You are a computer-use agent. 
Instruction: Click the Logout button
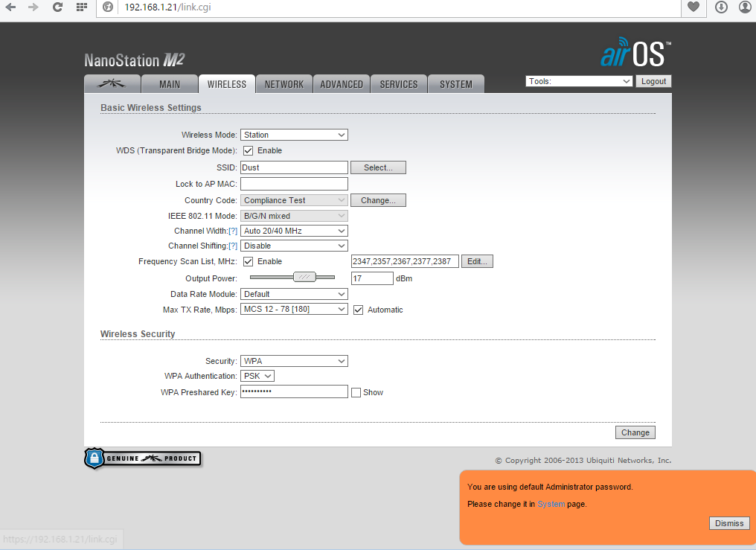tap(653, 81)
